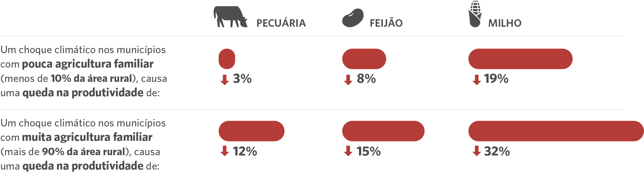Click the down arrow beside 3%
Screen dimensions: 644x173
point(225,80)
